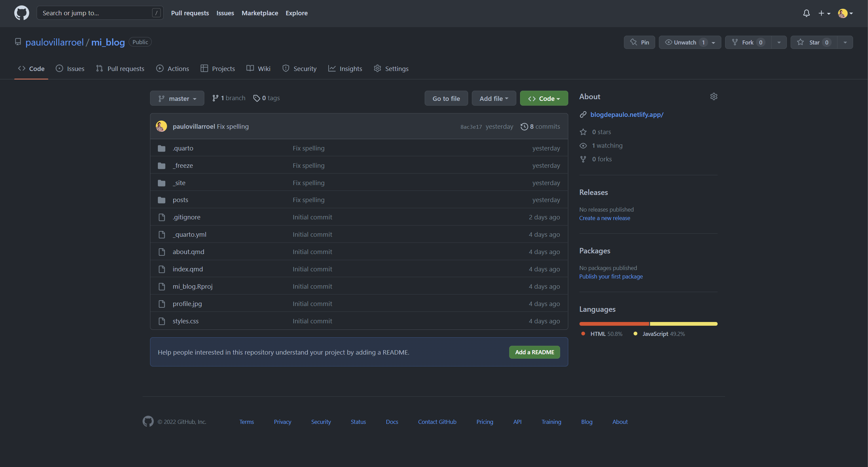Click the branch icon beside 1 branch
The width and height of the screenshot is (868, 467).
point(215,98)
